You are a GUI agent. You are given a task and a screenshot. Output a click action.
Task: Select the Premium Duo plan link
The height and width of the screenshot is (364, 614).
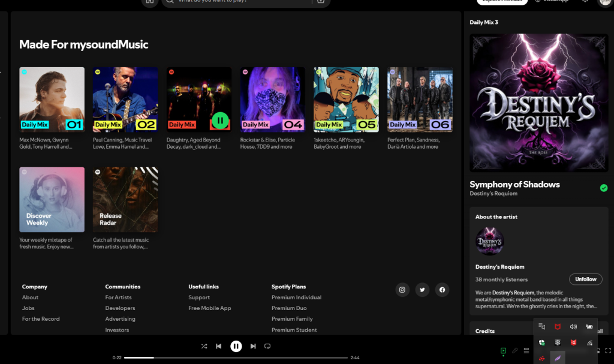(x=289, y=308)
